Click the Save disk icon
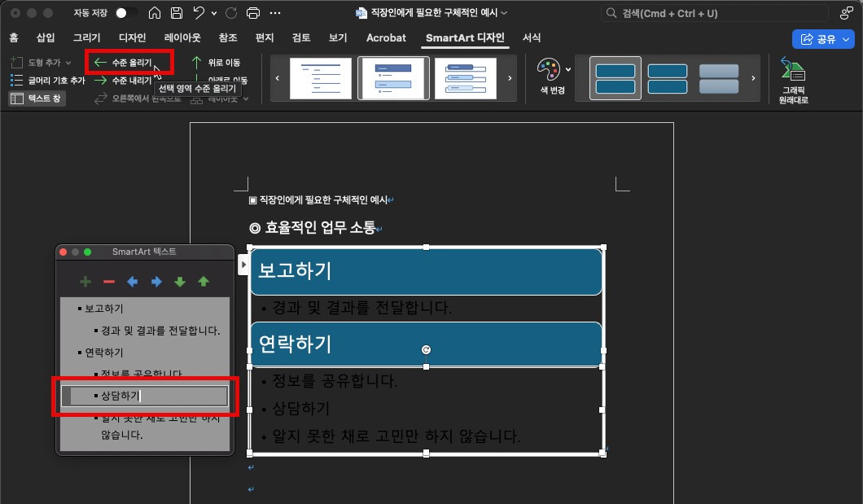 [177, 13]
